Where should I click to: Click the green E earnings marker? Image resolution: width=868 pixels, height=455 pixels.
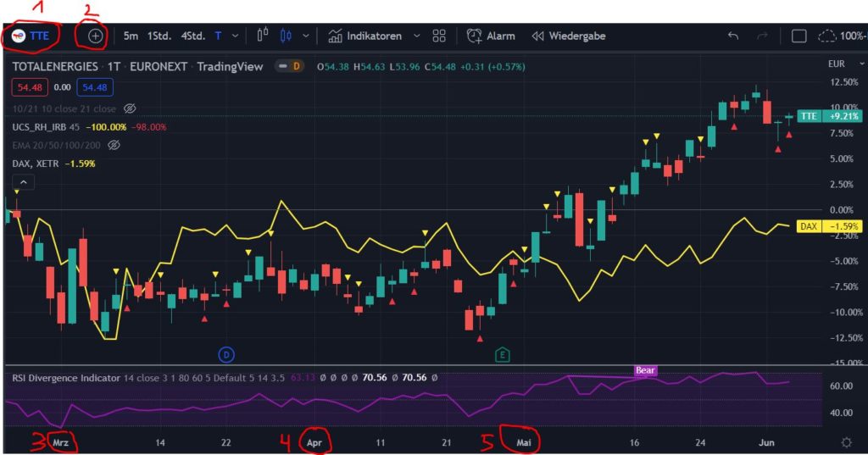click(x=502, y=355)
